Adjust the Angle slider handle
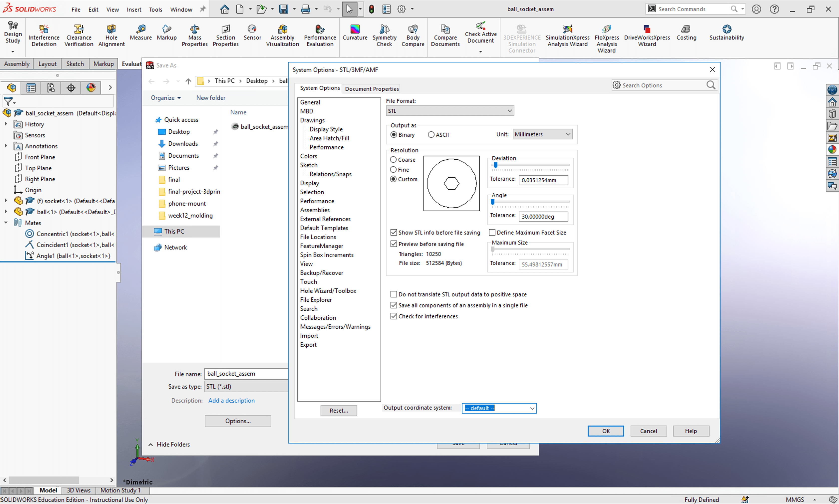839x504 pixels. (x=492, y=202)
